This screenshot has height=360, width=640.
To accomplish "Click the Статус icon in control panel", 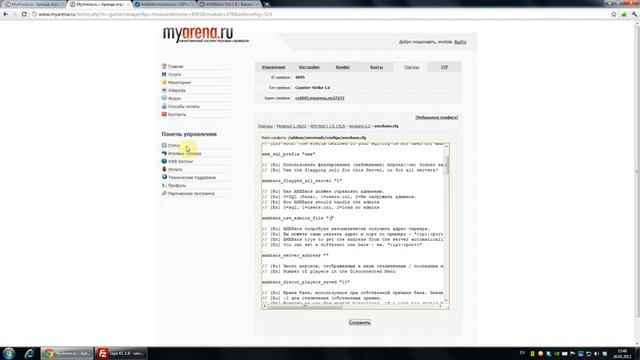I will [164, 145].
